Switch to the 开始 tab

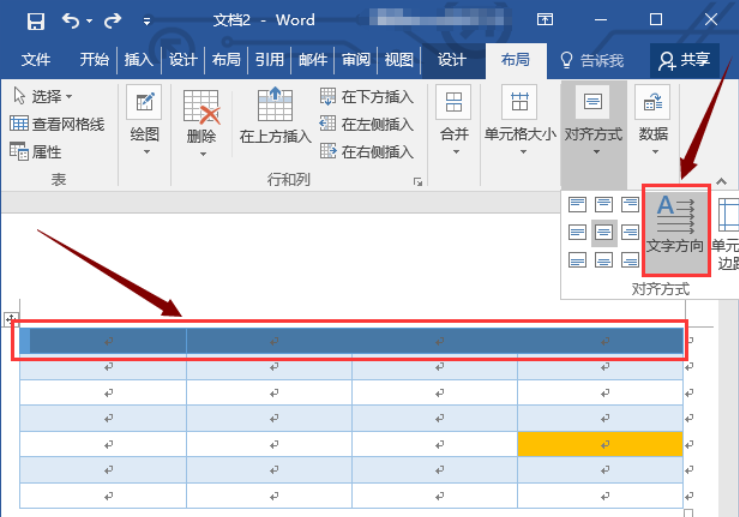click(94, 60)
